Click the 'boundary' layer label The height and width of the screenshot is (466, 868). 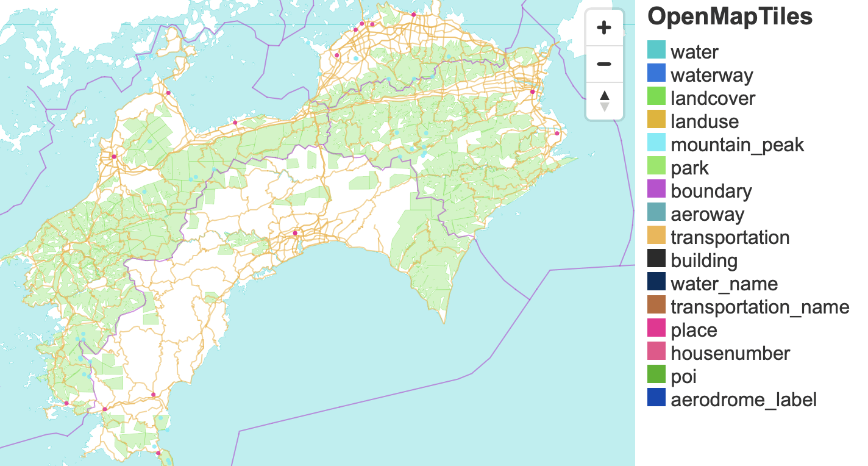coord(711,191)
